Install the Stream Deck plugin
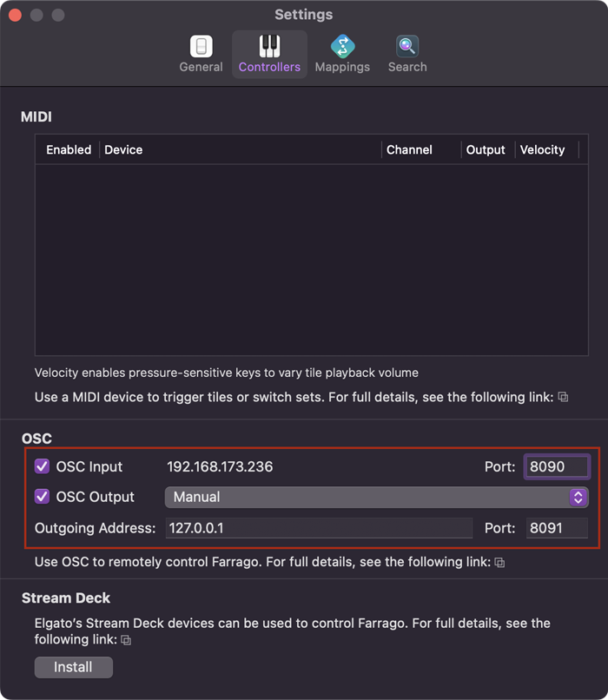Viewport: 608px width, 700px height. [x=74, y=667]
